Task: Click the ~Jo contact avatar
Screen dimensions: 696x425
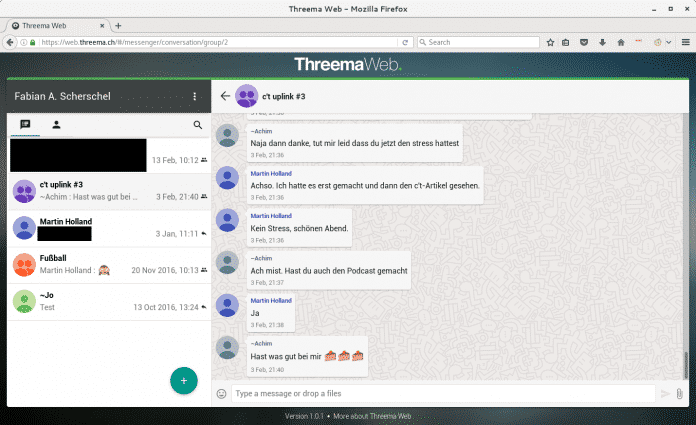Action: coord(24,302)
